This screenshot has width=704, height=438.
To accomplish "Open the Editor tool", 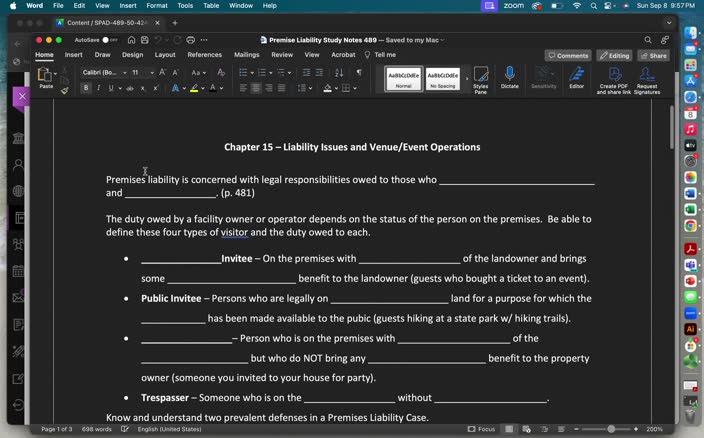I will [576, 76].
